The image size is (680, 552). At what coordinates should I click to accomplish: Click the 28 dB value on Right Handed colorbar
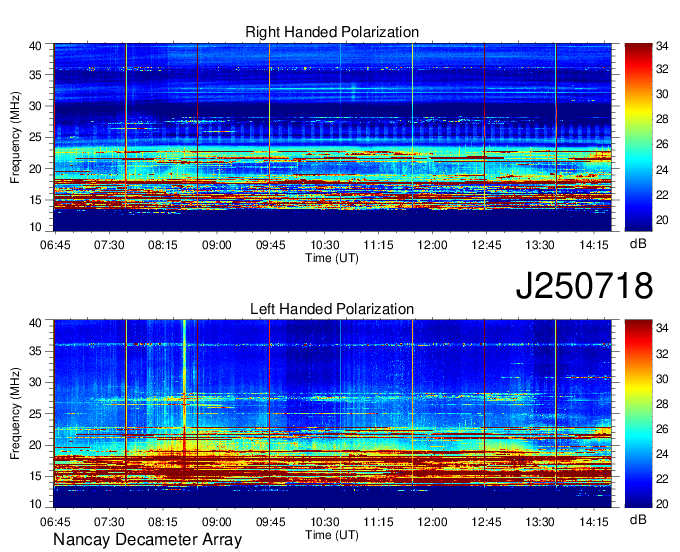(662, 119)
